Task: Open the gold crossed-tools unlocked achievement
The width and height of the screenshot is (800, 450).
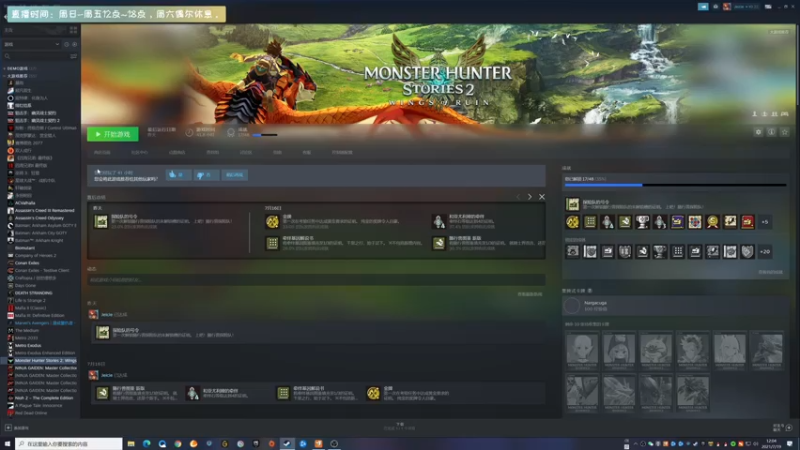Action: [572, 222]
